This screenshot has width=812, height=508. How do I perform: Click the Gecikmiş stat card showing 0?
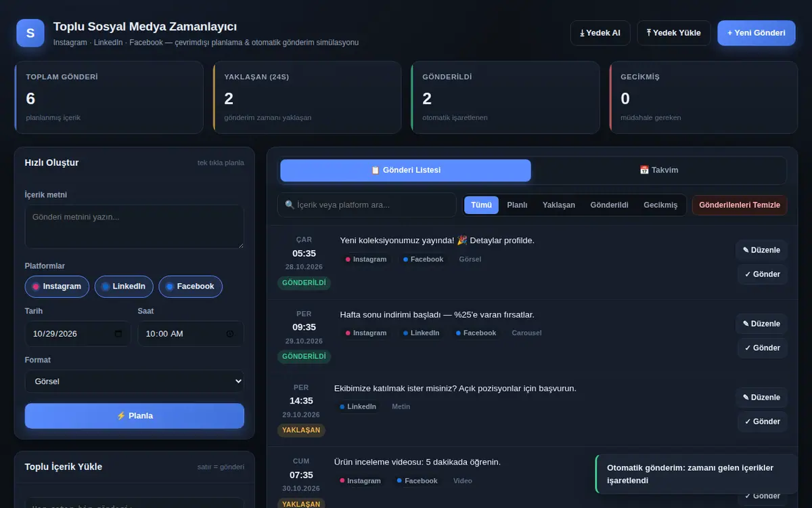pos(704,98)
